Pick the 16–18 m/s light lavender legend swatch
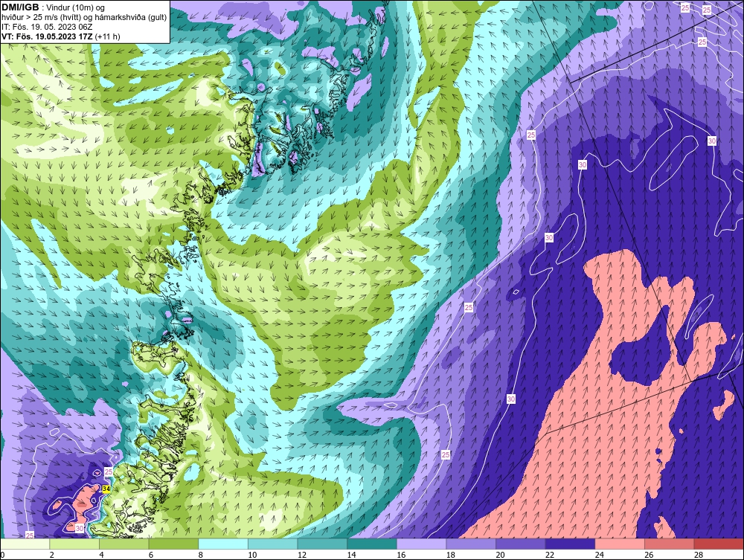Viewport: 744px width, 560px height. tap(421, 544)
